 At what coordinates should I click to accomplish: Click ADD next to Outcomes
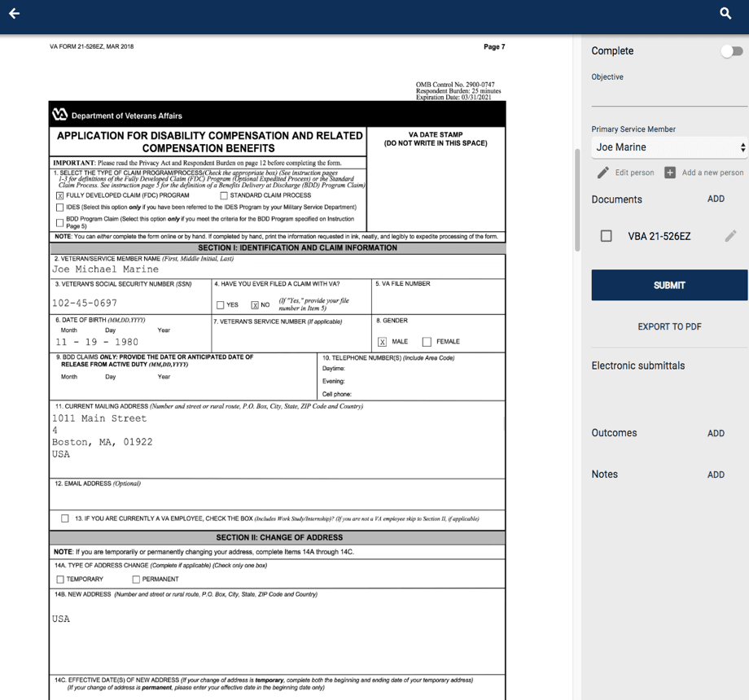pyautogui.click(x=716, y=433)
